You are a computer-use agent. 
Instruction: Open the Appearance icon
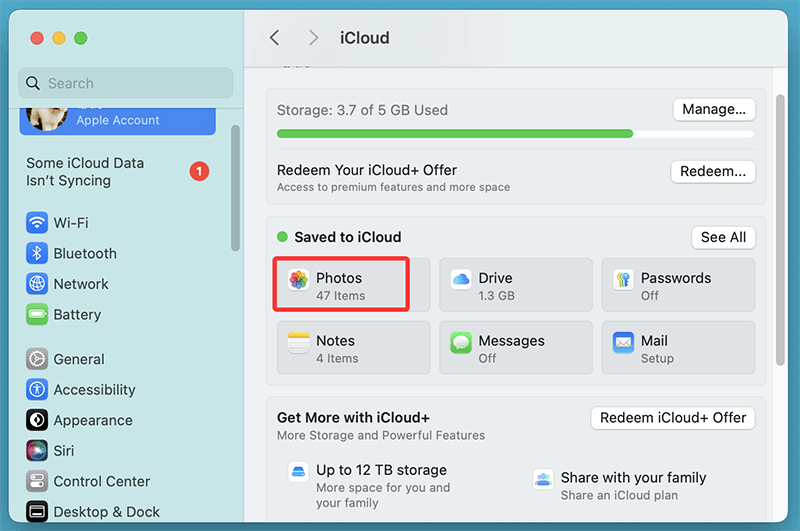37,420
